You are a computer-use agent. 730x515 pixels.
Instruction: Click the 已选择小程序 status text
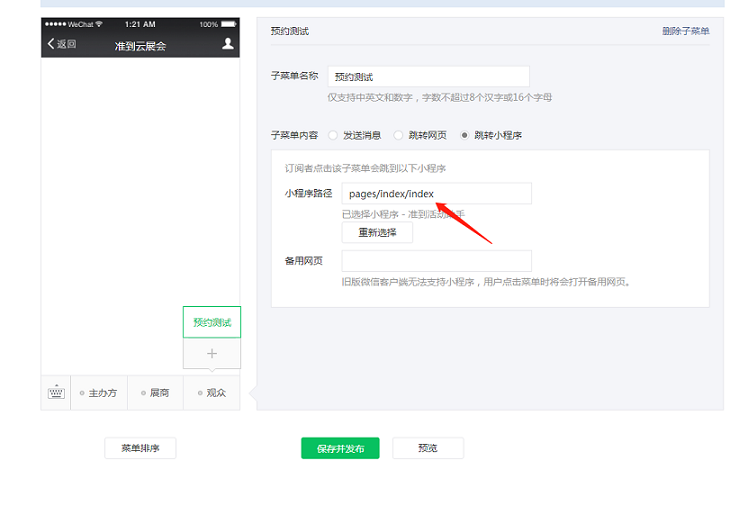403,214
